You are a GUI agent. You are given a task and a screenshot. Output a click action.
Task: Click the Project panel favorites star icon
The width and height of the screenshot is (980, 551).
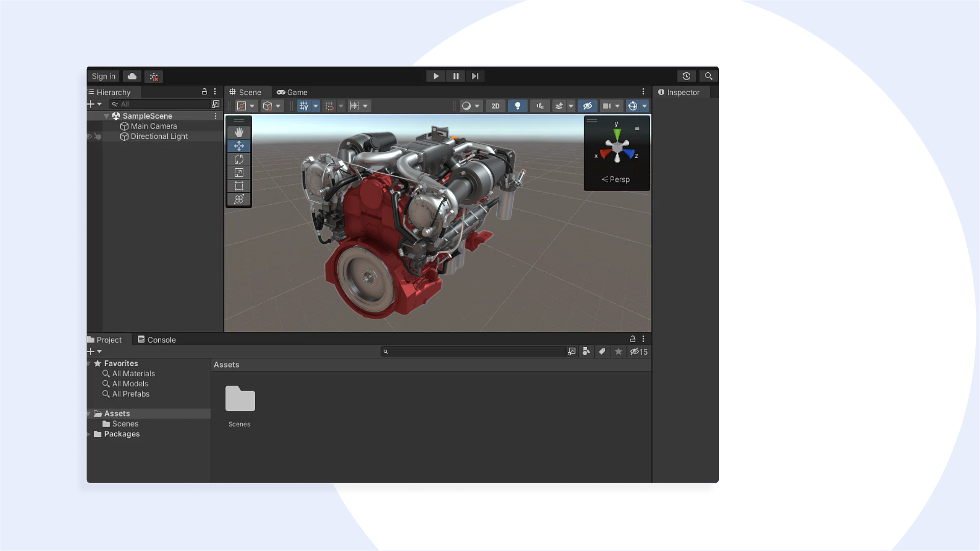click(618, 352)
